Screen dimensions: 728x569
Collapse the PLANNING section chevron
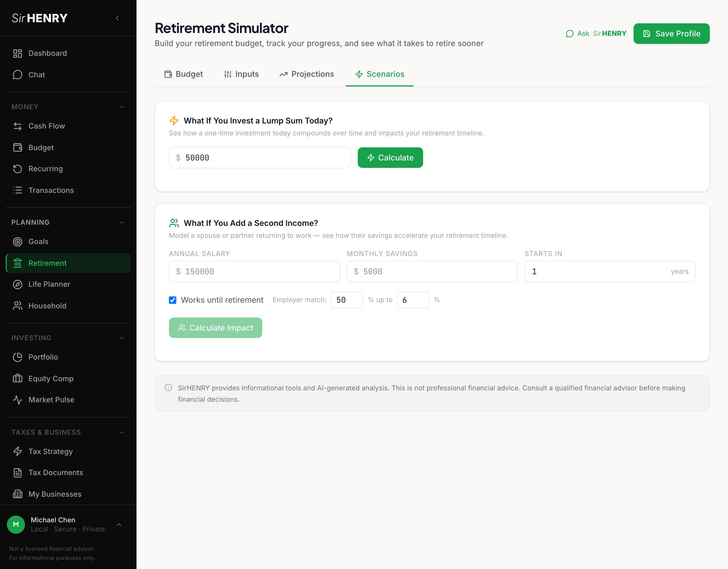[122, 222]
